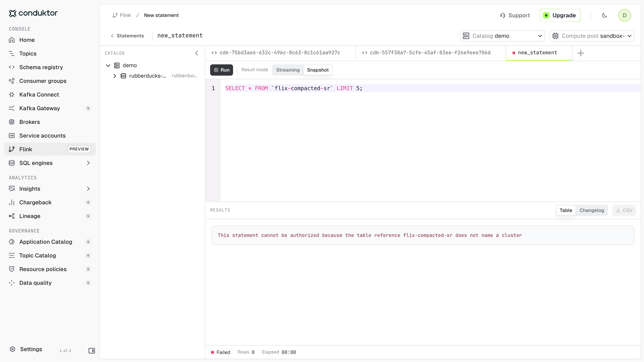Screen dimensions: 644x362
Task: Set result mode to Streaming
Action: tap(288, 70)
